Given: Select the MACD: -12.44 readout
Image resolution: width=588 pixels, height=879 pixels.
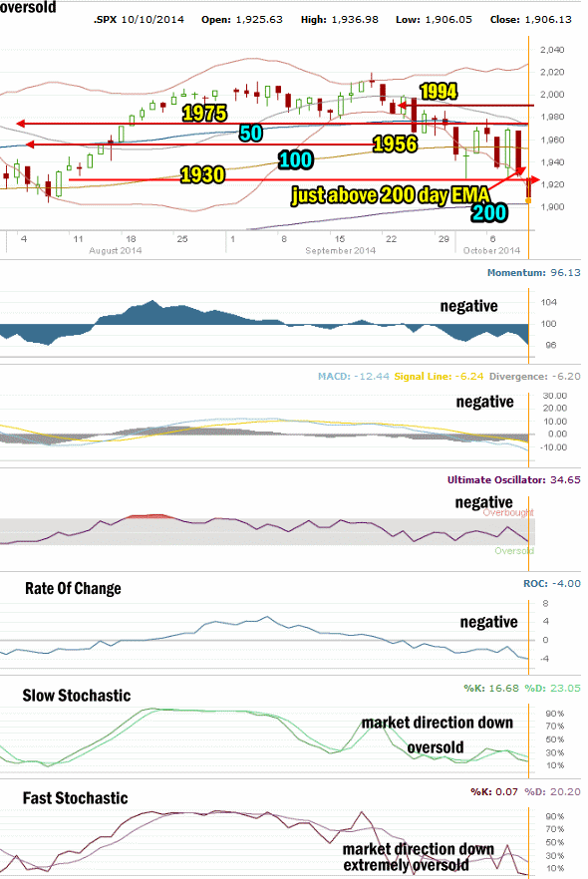Looking at the screenshot, I should coord(354,376).
